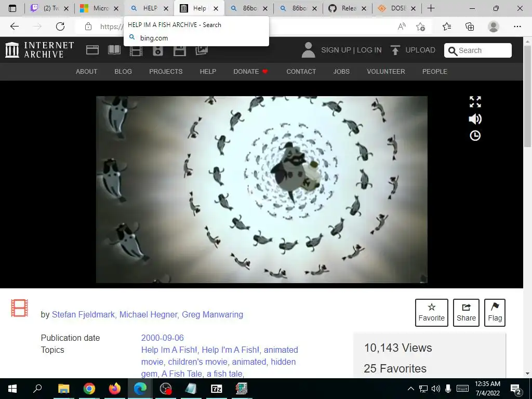Open Edge Settings and more menu

coord(517,26)
